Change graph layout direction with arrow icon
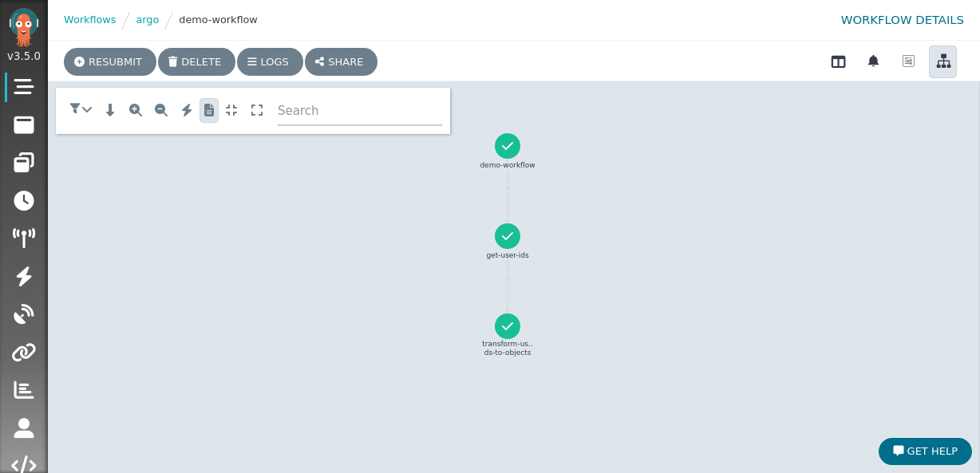 point(110,110)
